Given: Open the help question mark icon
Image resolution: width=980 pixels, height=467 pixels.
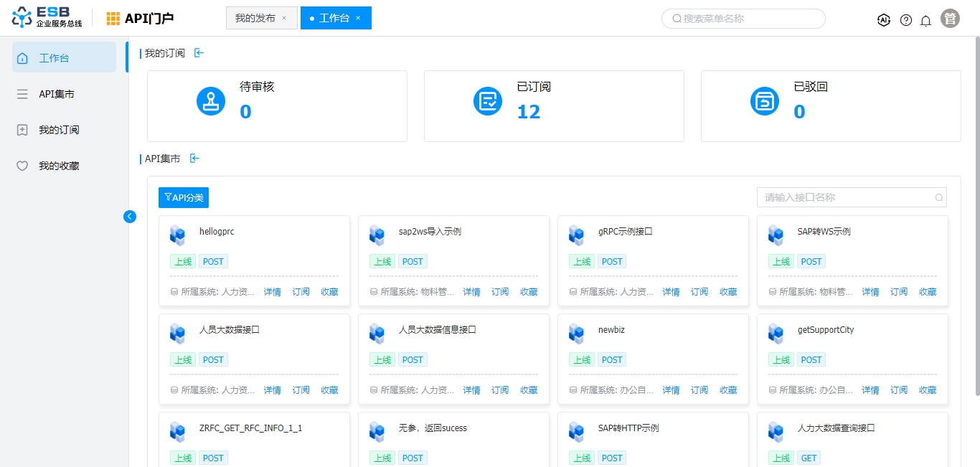Looking at the screenshot, I should 906,20.
